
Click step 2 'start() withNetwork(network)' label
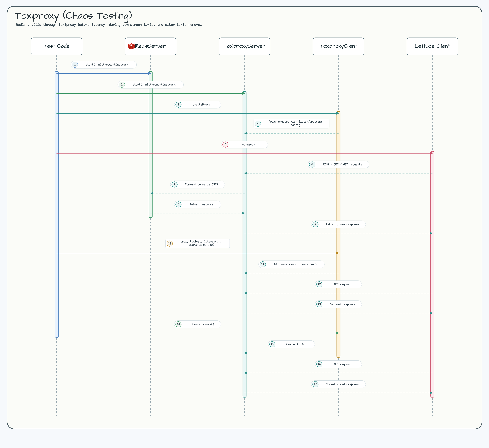(151, 85)
